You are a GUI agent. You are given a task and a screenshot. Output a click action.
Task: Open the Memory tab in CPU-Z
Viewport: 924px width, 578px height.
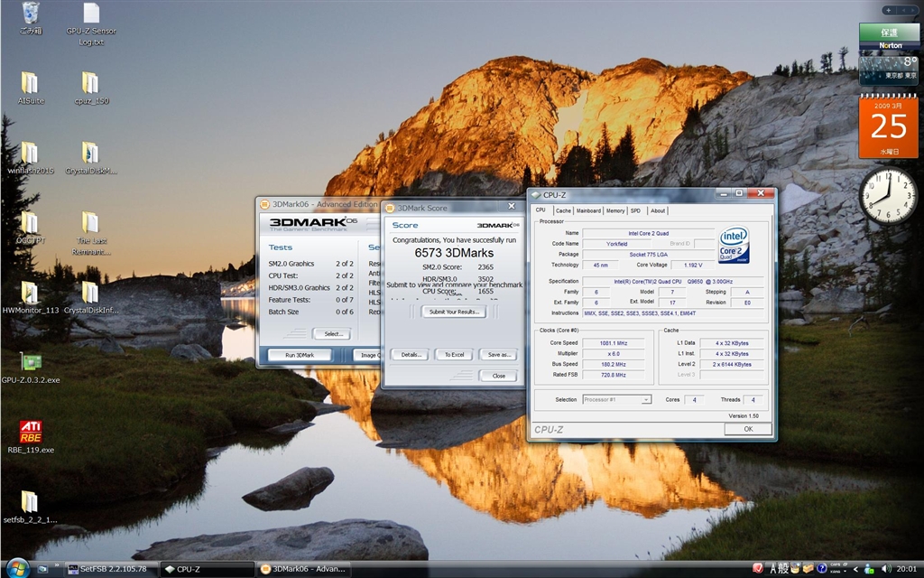615,210
